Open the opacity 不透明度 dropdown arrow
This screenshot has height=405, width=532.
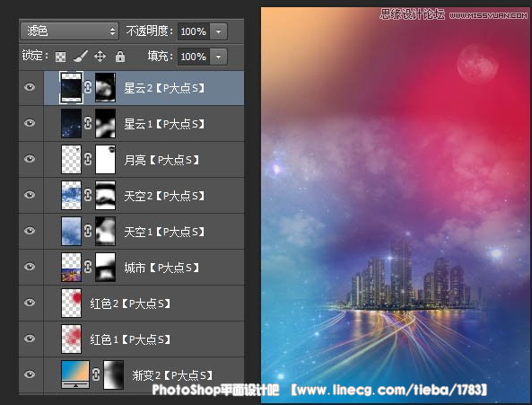pos(219,31)
